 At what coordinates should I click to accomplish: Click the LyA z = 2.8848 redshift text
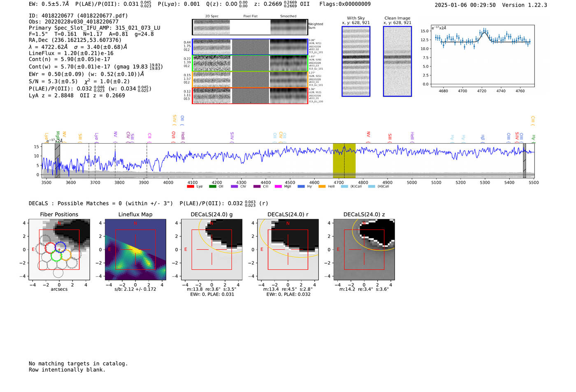(x=51, y=95)
